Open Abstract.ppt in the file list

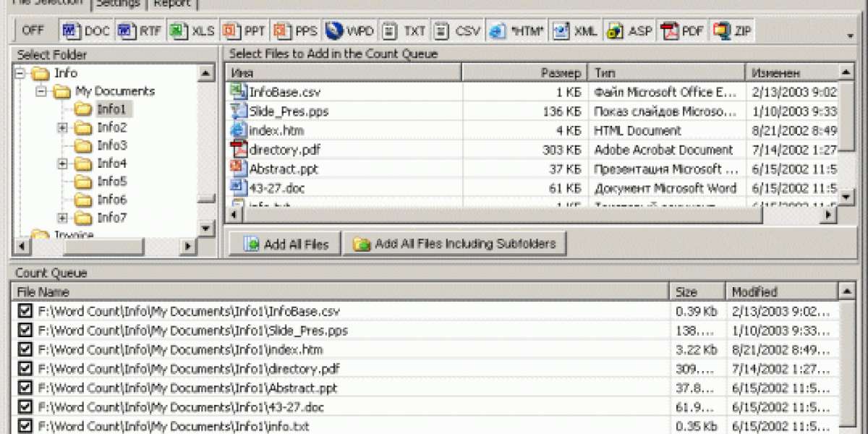pyautogui.click(x=283, y=169)
